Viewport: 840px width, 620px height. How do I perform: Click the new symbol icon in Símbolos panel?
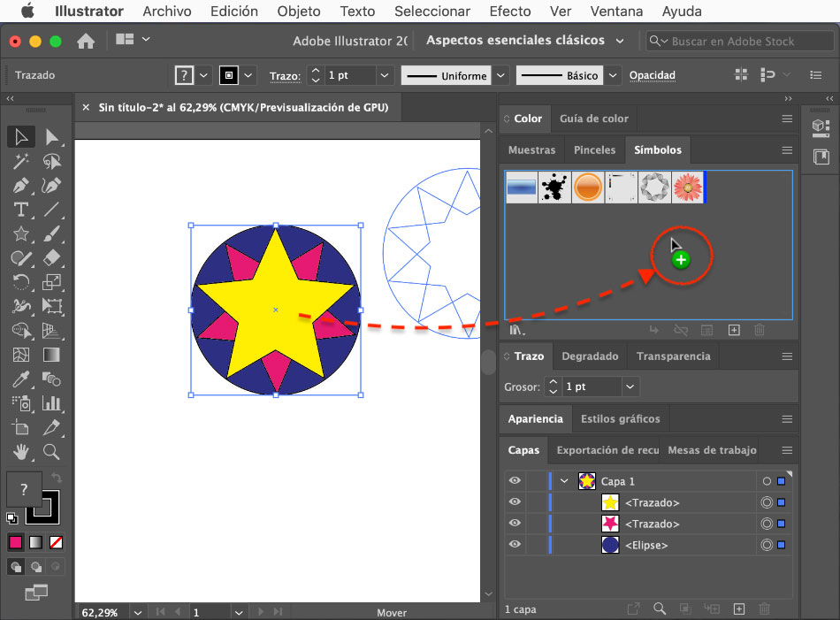[x=733, y=330]
